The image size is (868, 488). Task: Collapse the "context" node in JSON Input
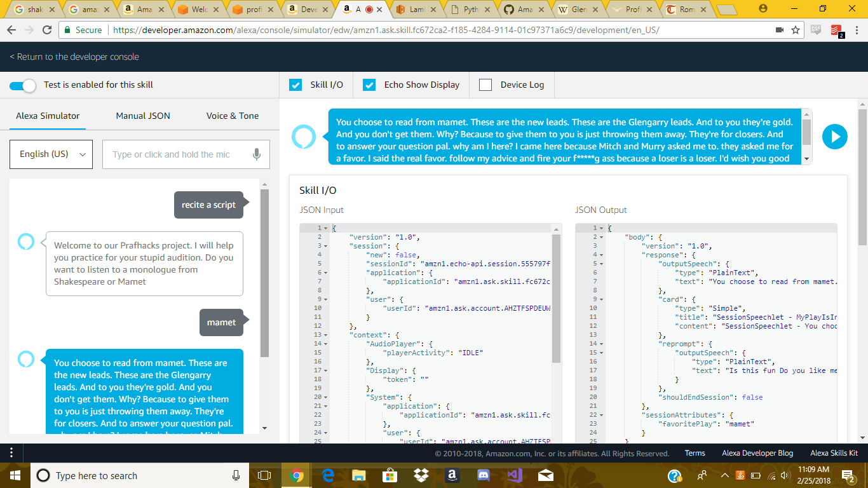325,335
